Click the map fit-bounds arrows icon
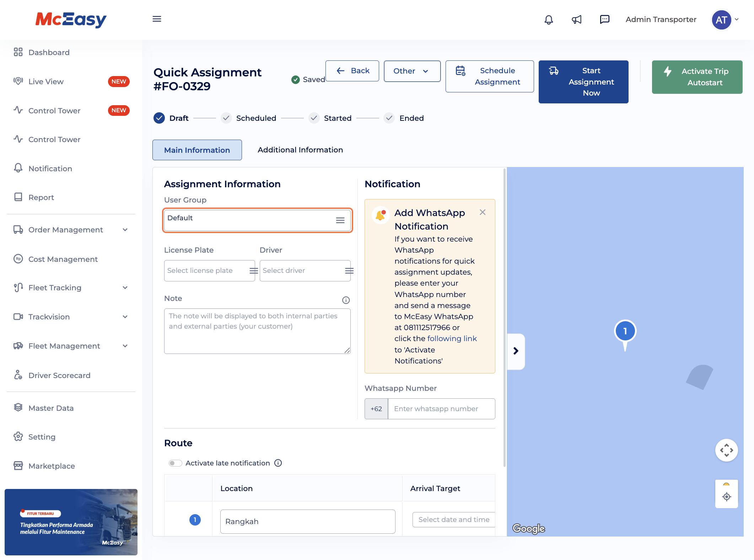This screenshot has height=560, width=754. (x=727, y=450)
